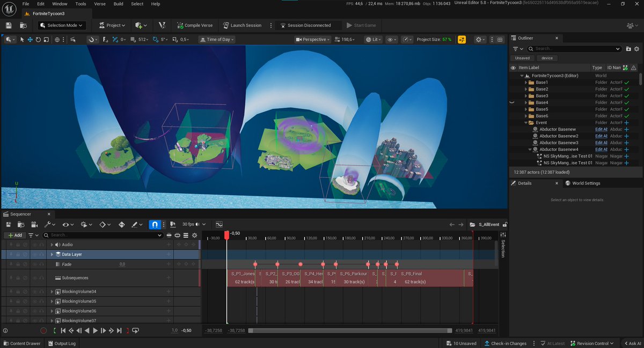Open the online users icon at top right

click(x=631, y=25)
